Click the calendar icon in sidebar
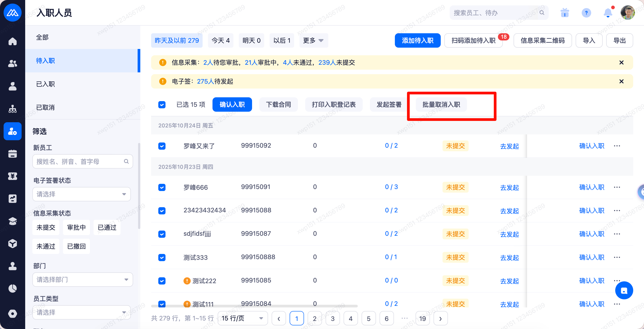The width and height of the screenshot is (644, 329). point(13,154)
